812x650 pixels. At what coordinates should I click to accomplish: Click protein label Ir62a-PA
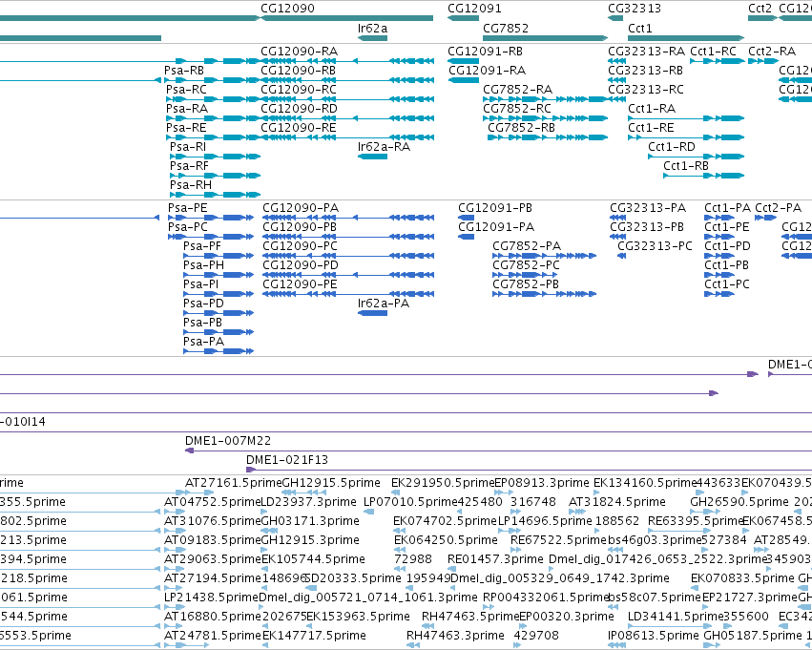point(384,303)
